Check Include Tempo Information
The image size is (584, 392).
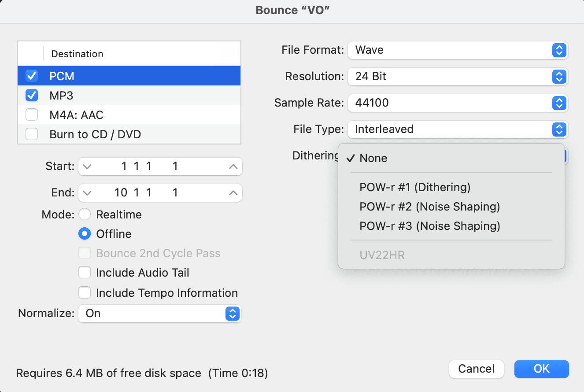pos(84,292)
